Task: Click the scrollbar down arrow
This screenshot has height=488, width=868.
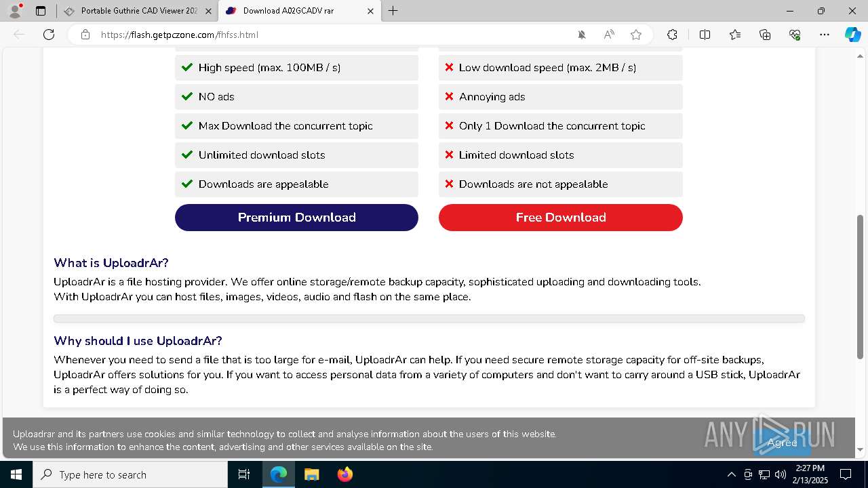Action: 861,449
